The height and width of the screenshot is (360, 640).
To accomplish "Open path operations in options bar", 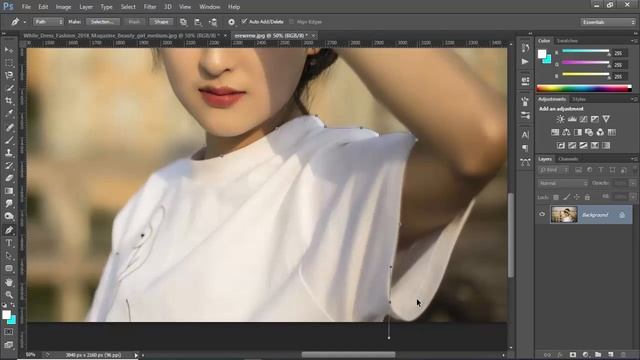I will (x=183, y=22).
